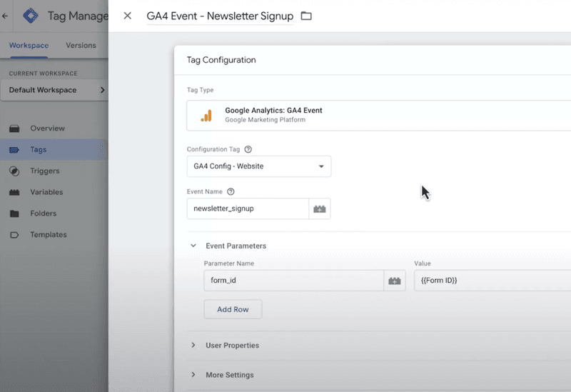Viewport: 571px width, 392px height.
Task: Switch to the Workspace tab
Action: coord(29,46)
